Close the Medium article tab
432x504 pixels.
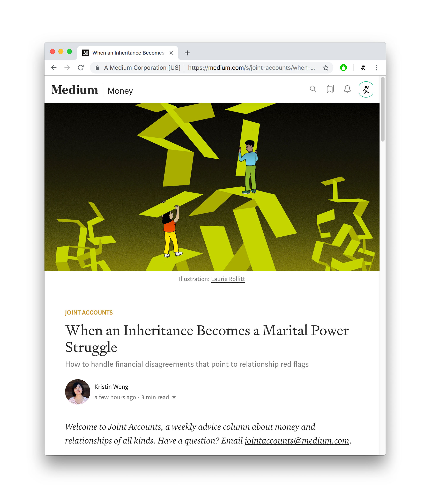pyautogui.click(x=171, y=53)
